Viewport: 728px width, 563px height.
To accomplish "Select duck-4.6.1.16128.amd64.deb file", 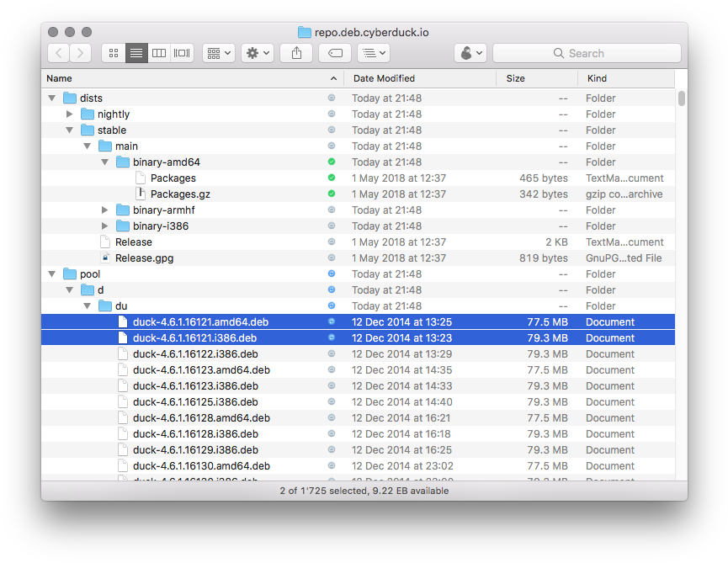I will pyautogui.click(x=358, y=417).
